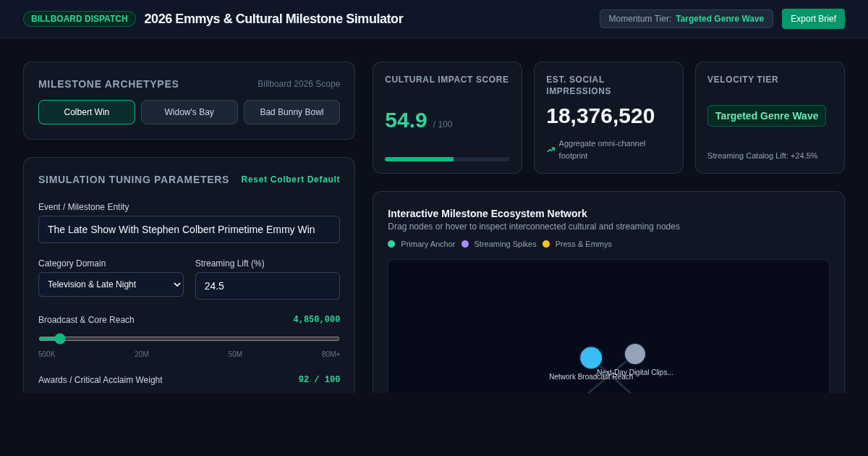
Task: Click the 20M slider tick label
Action: (x=142, y=355)
